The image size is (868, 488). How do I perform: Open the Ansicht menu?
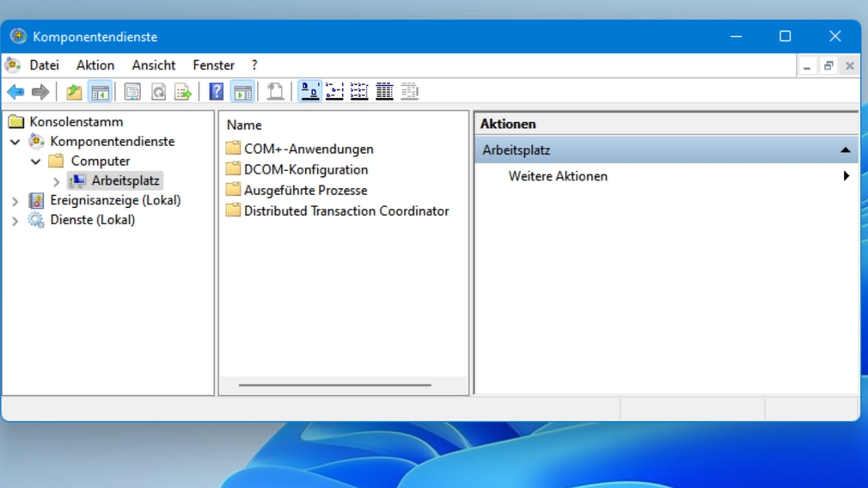pos(154,65)
